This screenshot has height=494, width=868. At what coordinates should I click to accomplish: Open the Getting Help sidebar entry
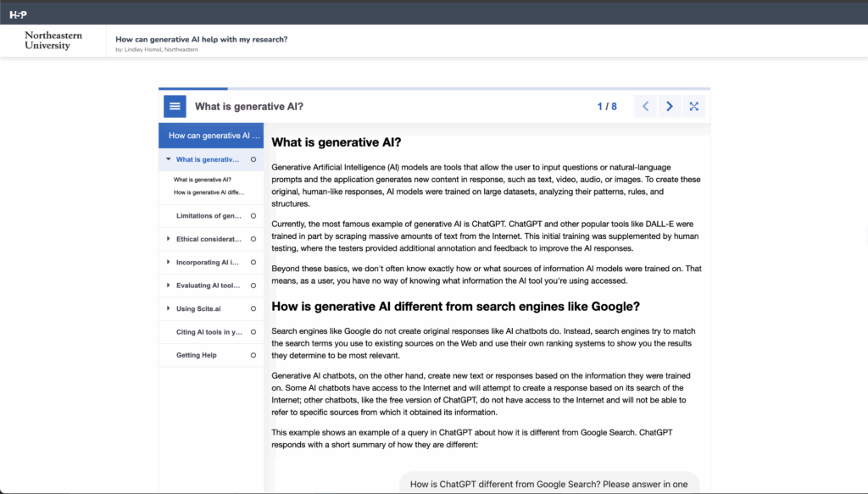click(x=198, y=355)
